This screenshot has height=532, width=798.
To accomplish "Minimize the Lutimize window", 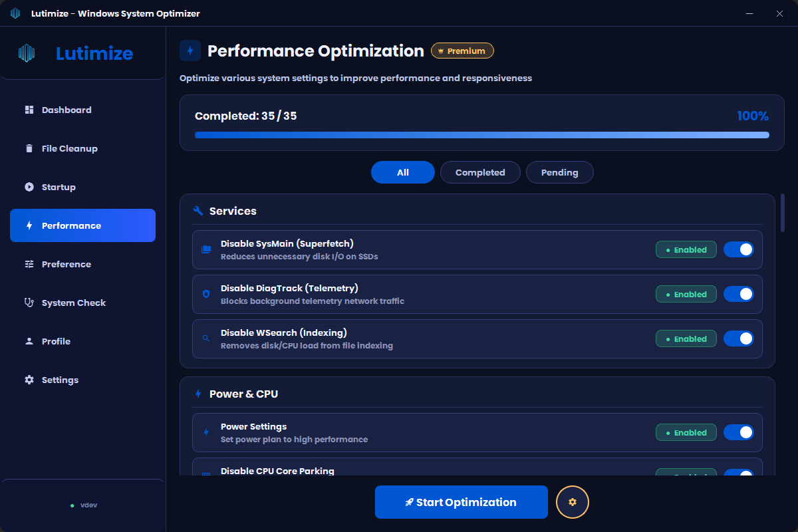I will point(749,13).
